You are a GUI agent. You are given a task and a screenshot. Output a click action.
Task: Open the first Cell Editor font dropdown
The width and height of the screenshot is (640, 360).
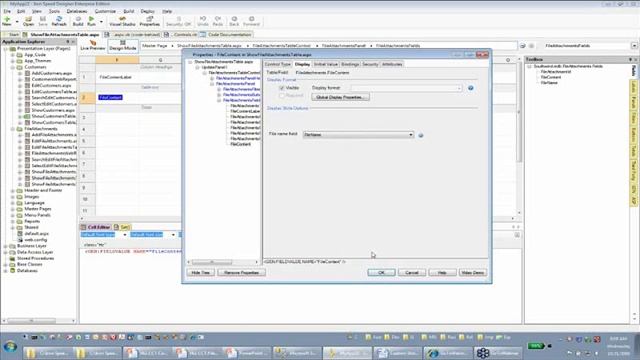point(124,235)
